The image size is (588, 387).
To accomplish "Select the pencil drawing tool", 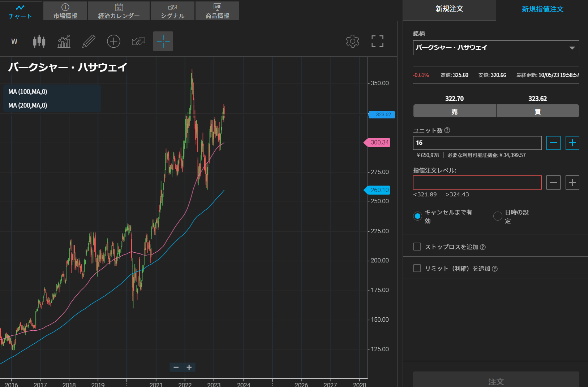I will [89, 42].
